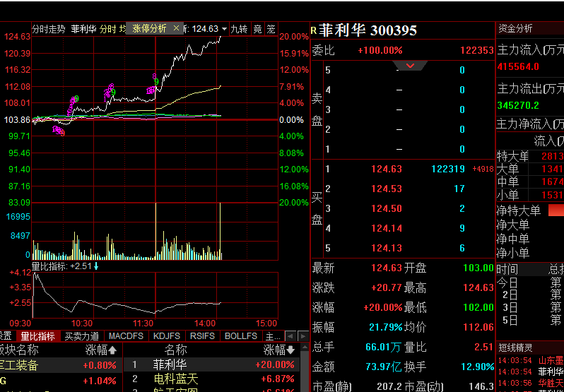Open the price dropdown arrow beside 124.63
The width and height of the screenshot is (564, 392).
coord(225,29)
